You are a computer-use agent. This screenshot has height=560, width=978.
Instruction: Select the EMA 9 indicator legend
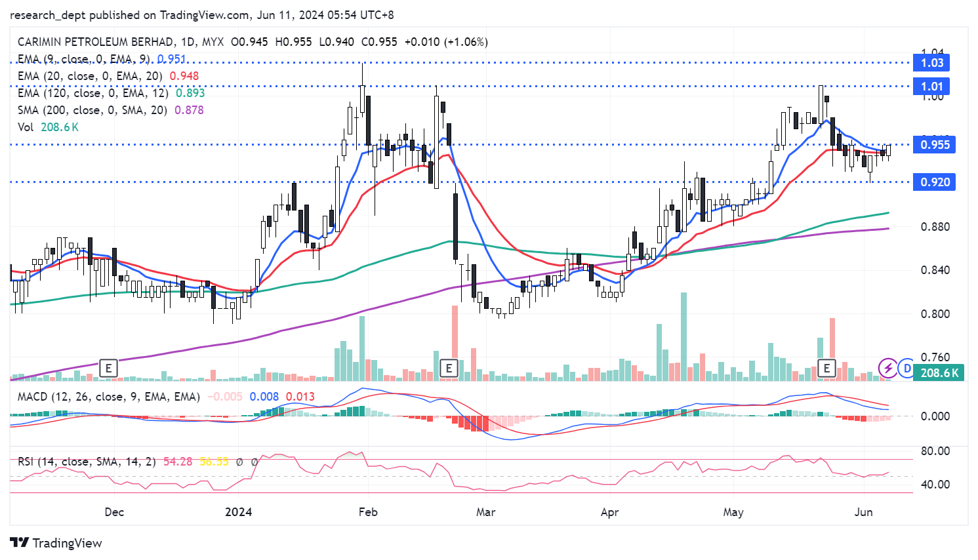(84, 59)
